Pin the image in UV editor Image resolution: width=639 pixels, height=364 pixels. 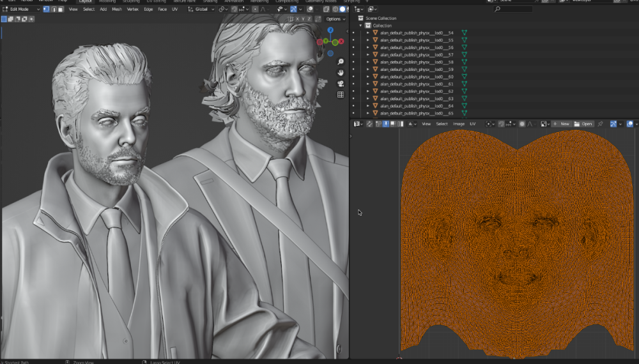pos(600,124)
